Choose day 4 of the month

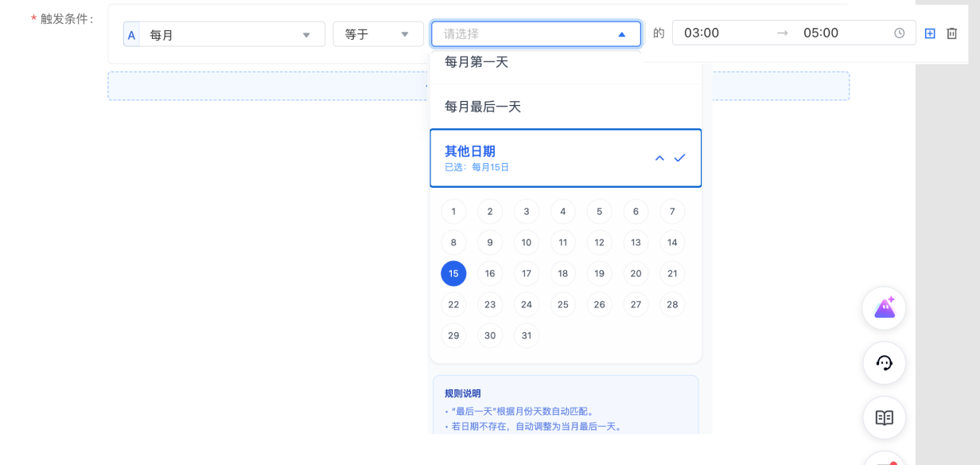tap(563, 212)
